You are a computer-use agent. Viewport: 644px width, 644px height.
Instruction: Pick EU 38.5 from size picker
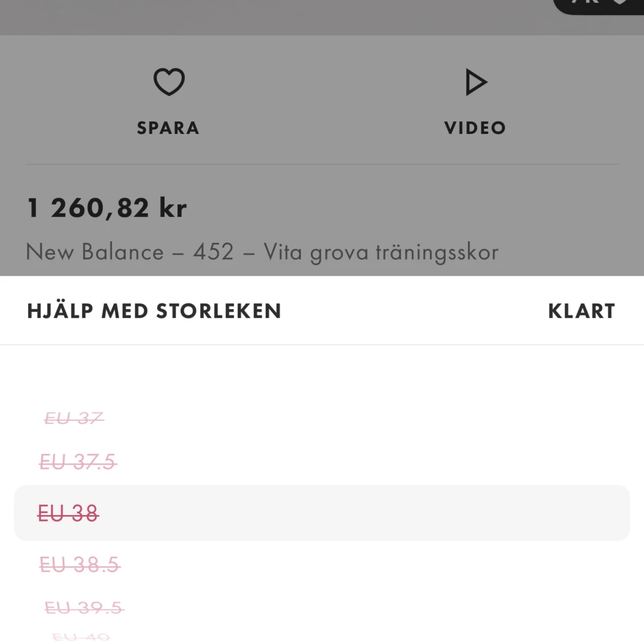tap(80, 564)
